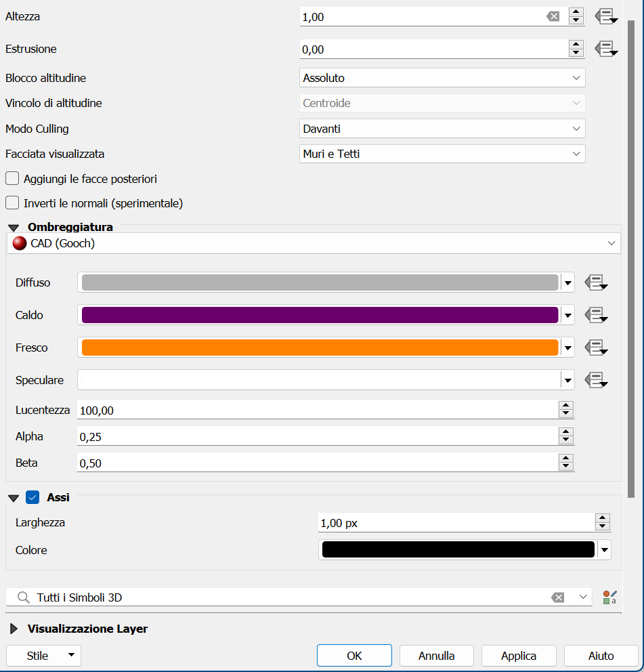Increase the Larghezza value

603,518
